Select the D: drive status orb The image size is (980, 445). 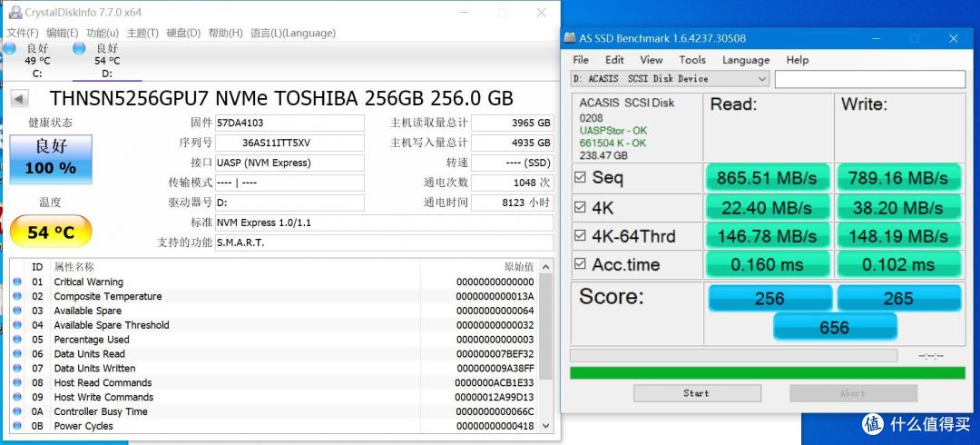pyautogui.click(x=79, y=49)
